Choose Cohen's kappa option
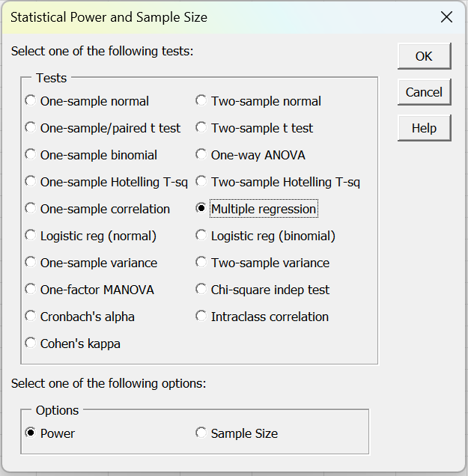Image resolution: width=468 pixels, height=476 pixels. pyautogui.click(x=31, y=344)
